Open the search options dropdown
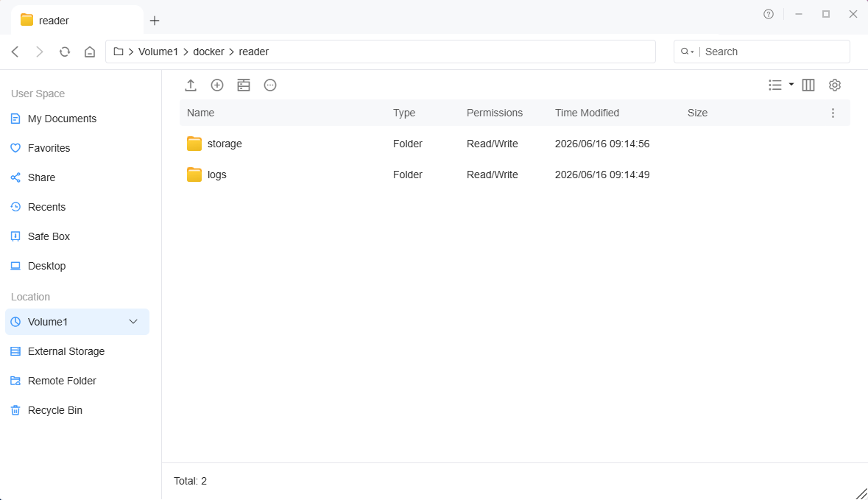 tap(688, 52)
